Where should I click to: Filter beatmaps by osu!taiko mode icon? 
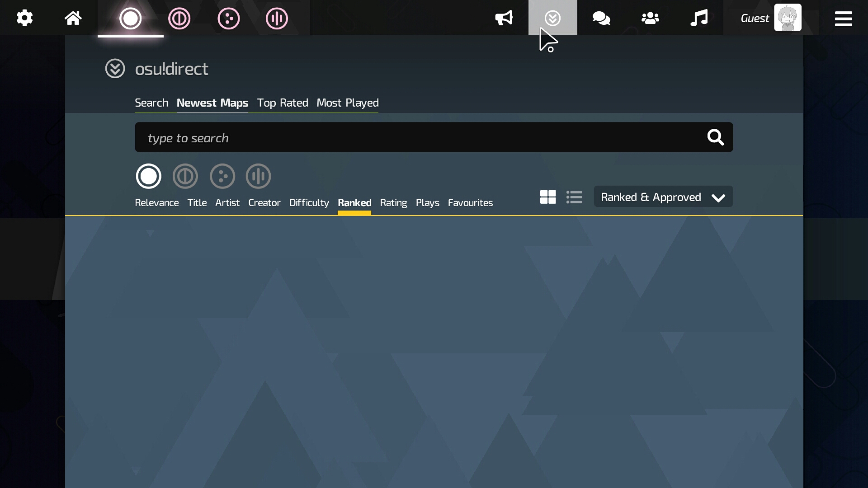pyautogui.click(x=185, y=176)
